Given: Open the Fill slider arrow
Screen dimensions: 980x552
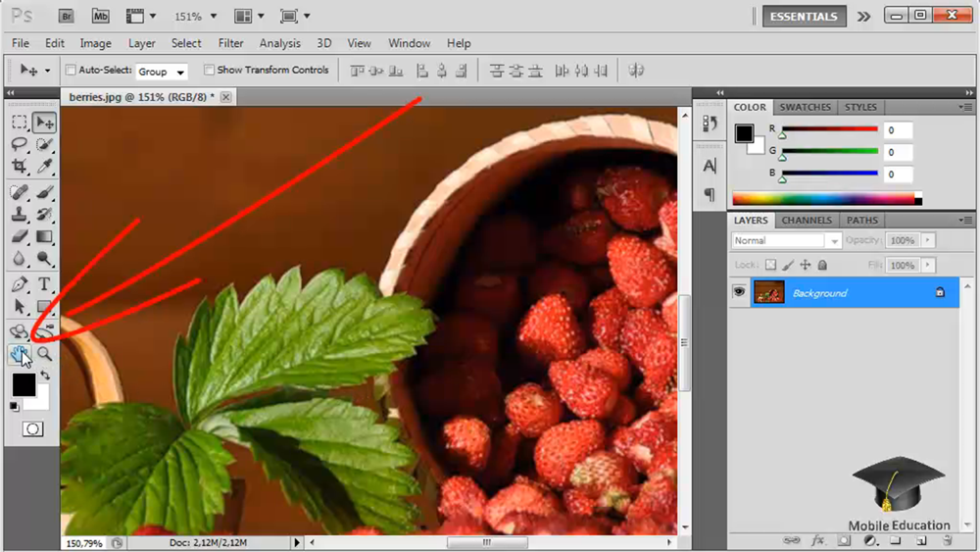Looking at the screenshot, I should [927, 265].
